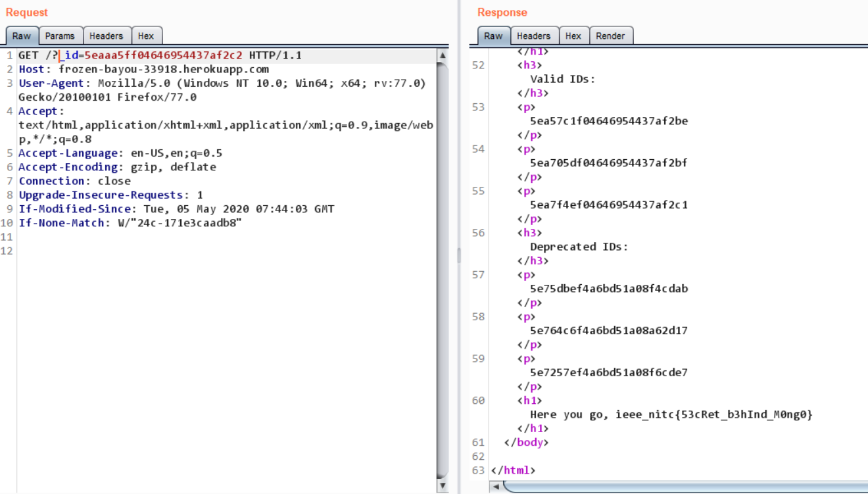Click the request pane vertical scrollbar track
The height and width of the screenshot is (494, 868).
pos(443,271)
